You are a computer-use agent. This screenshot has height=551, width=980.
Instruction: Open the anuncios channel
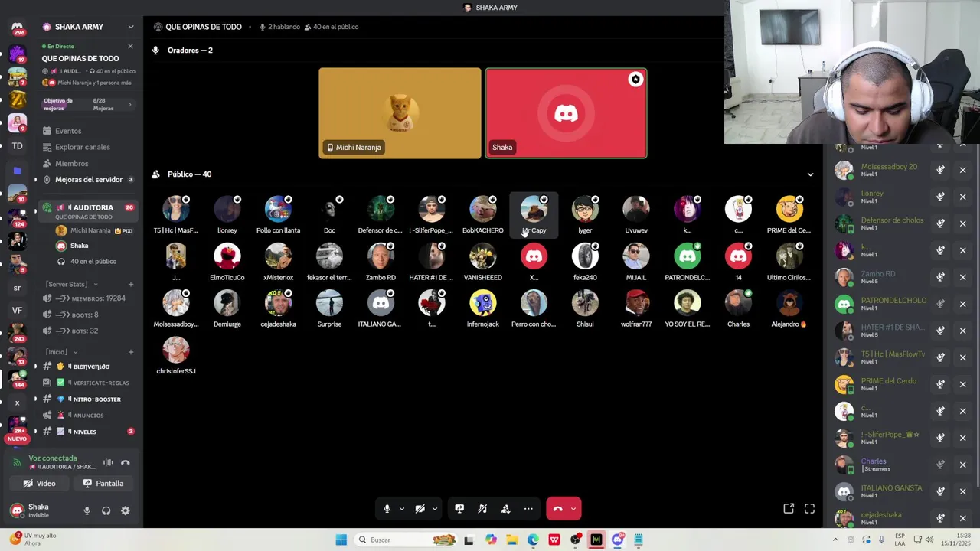88,416
